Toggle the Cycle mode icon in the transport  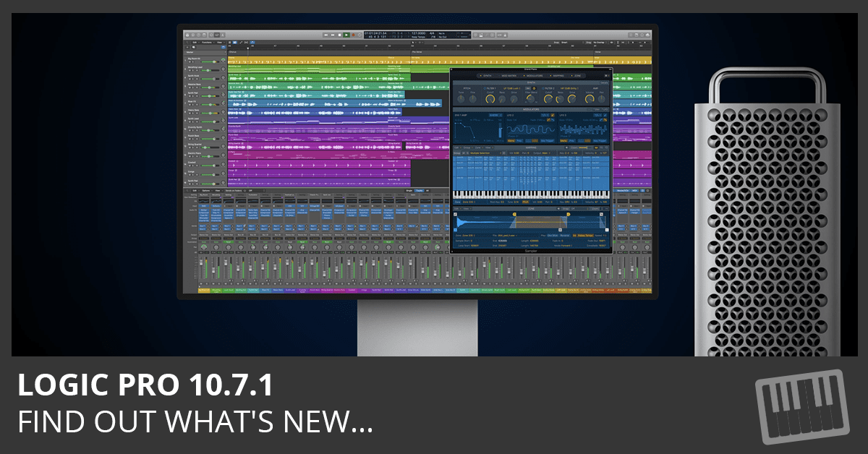pyautogui.click(x=359, y=35)
